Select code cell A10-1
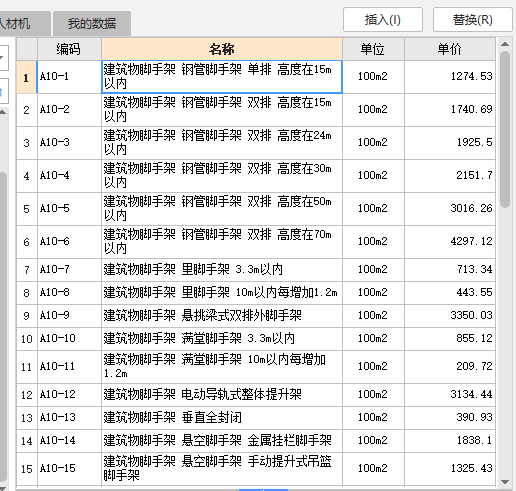Viewport: 516px width, 491px height. click(69, 77)
